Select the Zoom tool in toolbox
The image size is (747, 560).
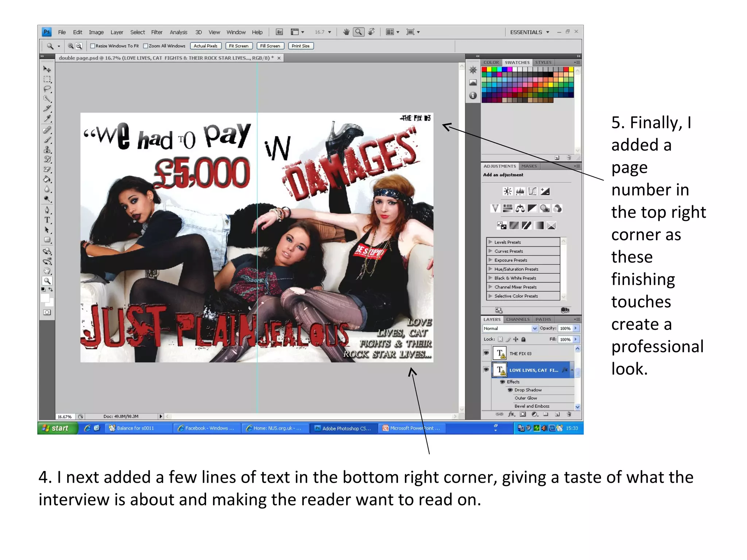click(x=47, y=281)
